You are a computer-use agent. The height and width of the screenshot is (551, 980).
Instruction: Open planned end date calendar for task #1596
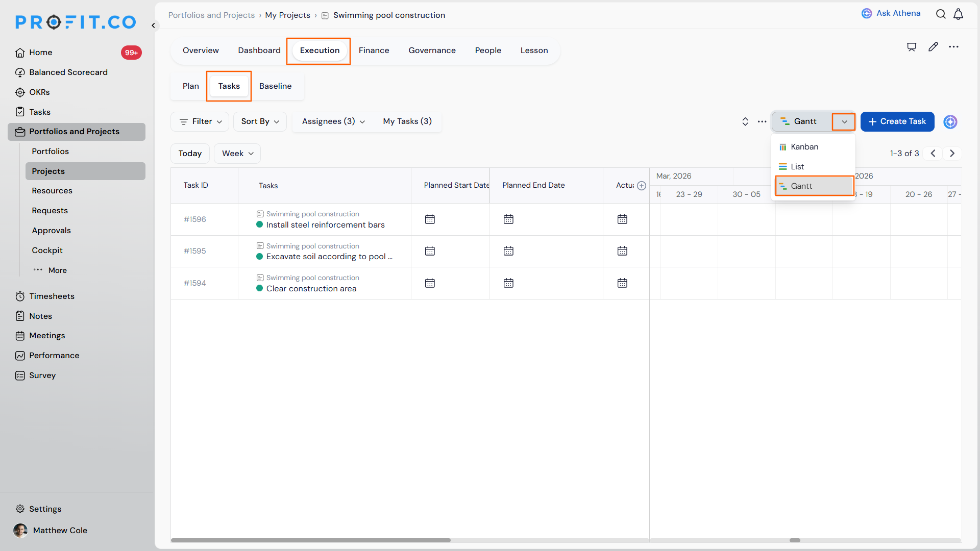click(508, 219)
